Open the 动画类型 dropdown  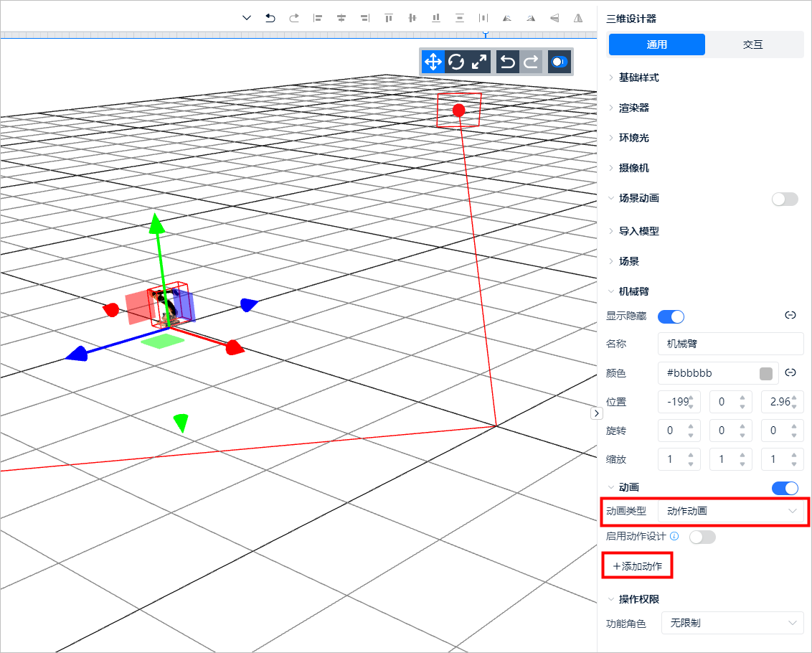coord(731,511)
